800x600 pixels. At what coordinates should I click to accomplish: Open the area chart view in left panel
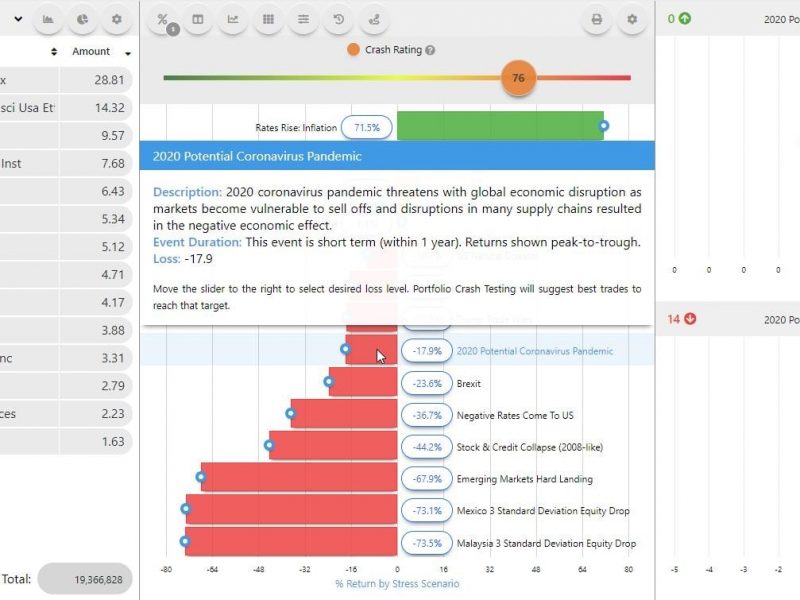48,18
